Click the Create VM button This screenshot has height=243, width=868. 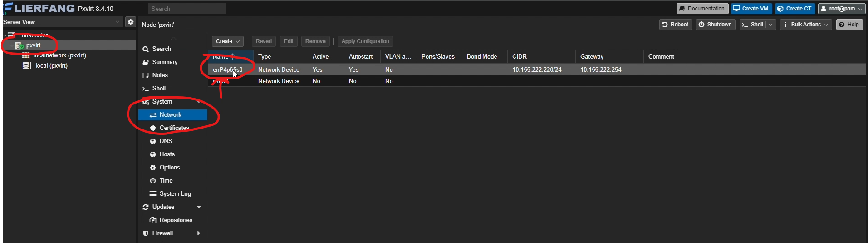tap(751, 9)
